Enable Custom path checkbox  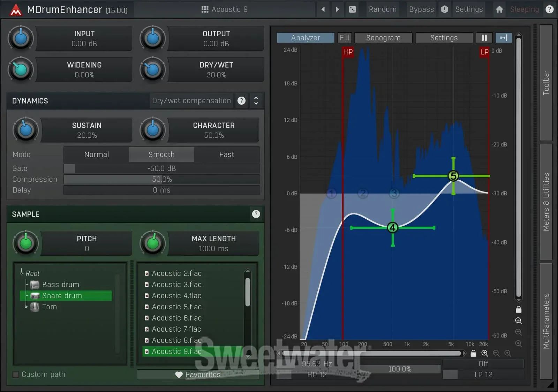click(x=16, y=375)
